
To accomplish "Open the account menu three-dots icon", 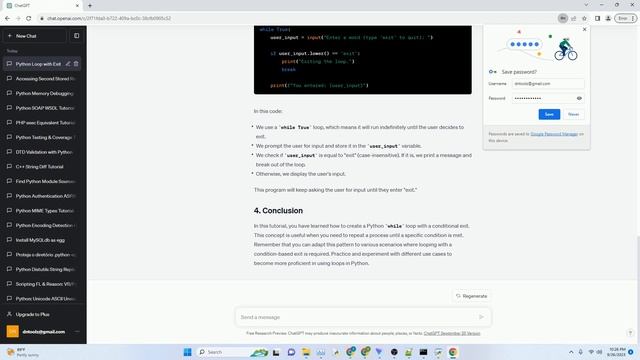I will point(77,331).
